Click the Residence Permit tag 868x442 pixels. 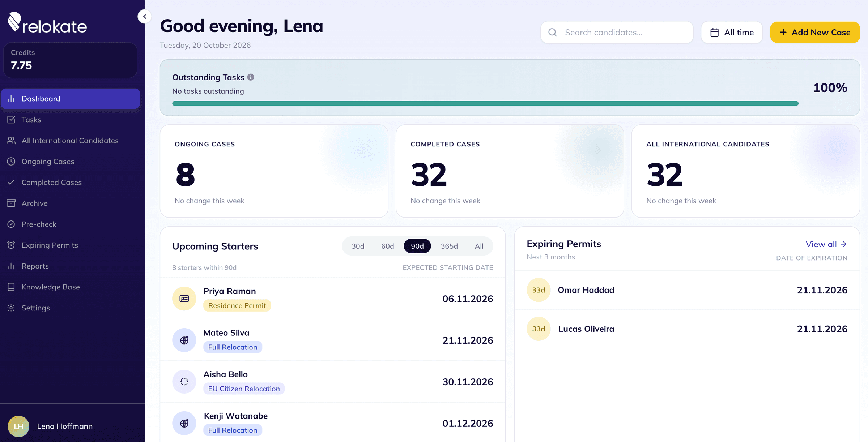[x=237, y=306]
